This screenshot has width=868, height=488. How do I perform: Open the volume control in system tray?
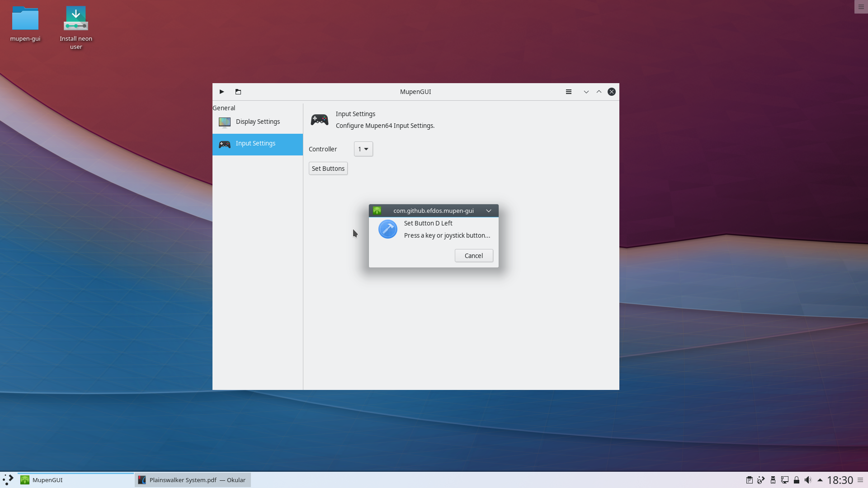808,480
